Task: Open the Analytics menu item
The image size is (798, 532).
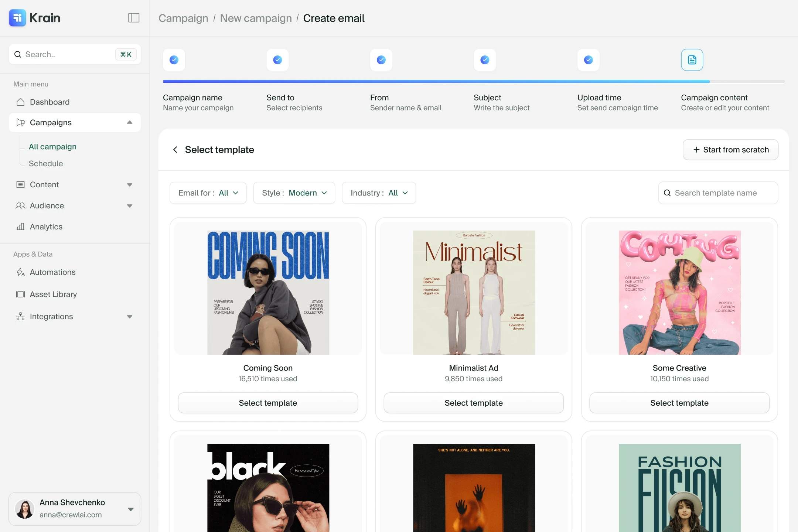Action: coord(75,226)
